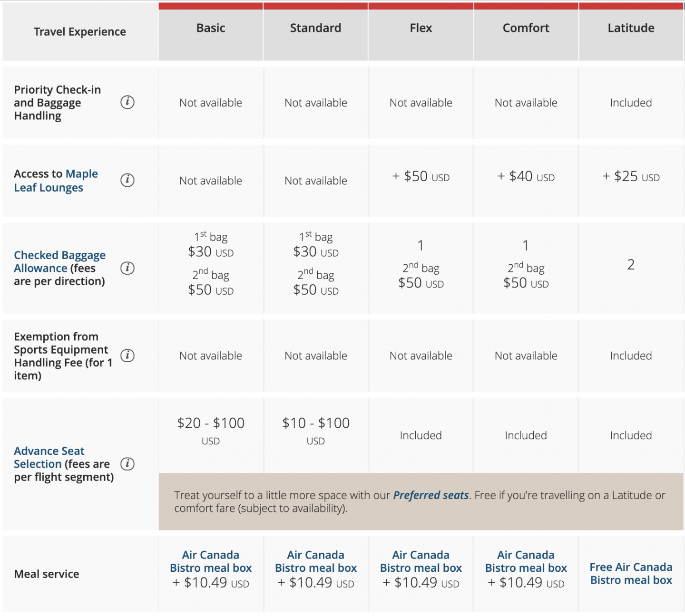Click the Travel Experience header cell
The image size is (685, 616).
[x=80, y=32]
